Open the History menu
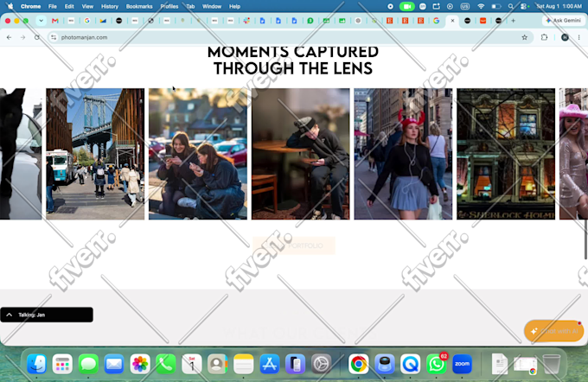Viewport: 588px width, 382px height. tap(110, 6)
